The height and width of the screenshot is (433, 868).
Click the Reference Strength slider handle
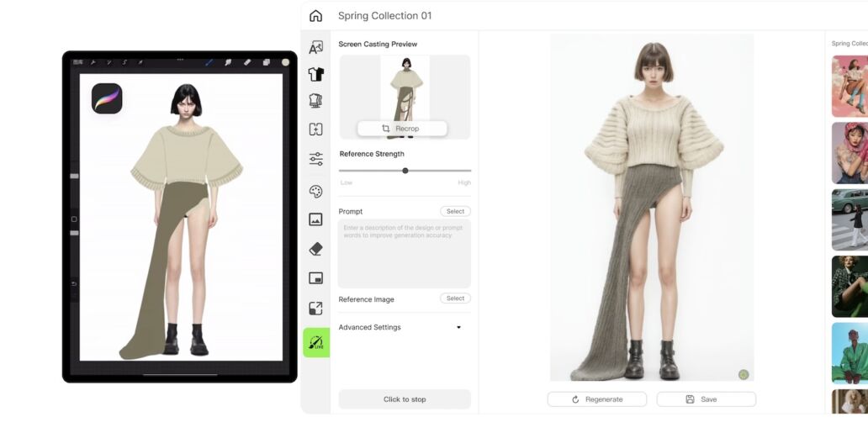coord(405,171)
